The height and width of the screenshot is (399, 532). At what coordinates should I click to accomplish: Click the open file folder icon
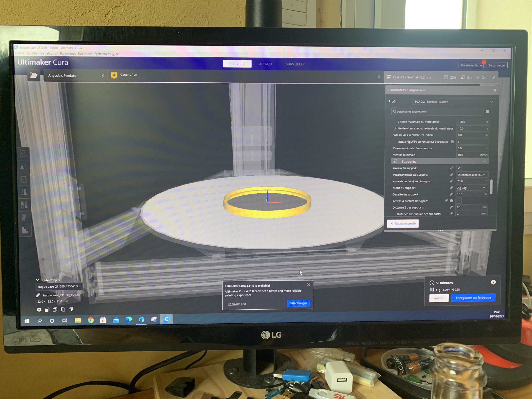coord(33,75)
